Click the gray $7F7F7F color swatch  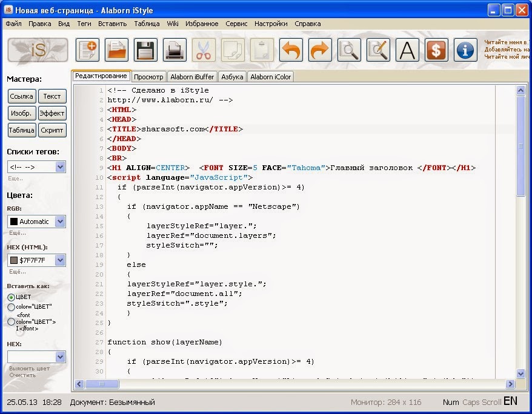coord(14,260)
